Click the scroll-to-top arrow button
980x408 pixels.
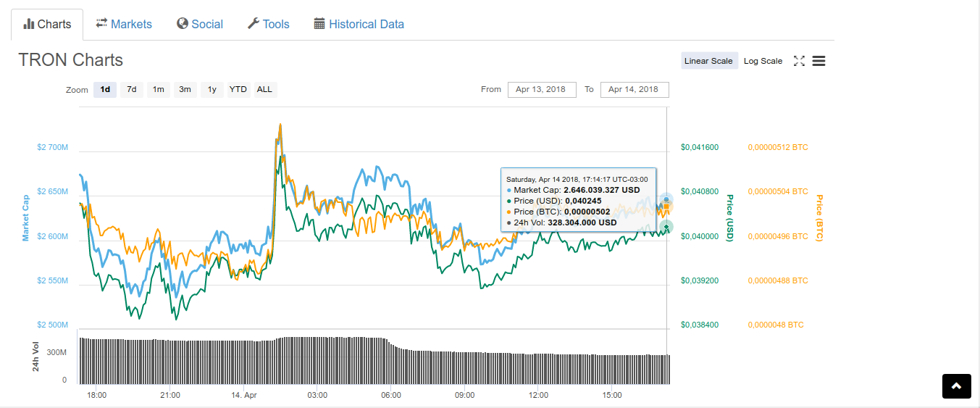(x=956, y=386)
